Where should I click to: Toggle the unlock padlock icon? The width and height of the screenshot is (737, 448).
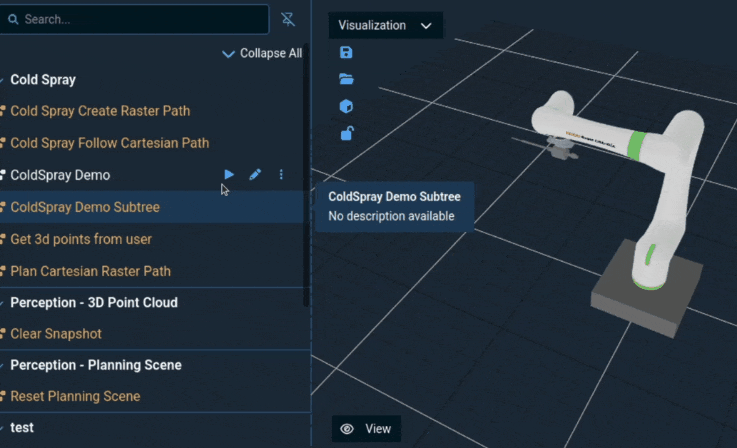(x=346, y=134)
